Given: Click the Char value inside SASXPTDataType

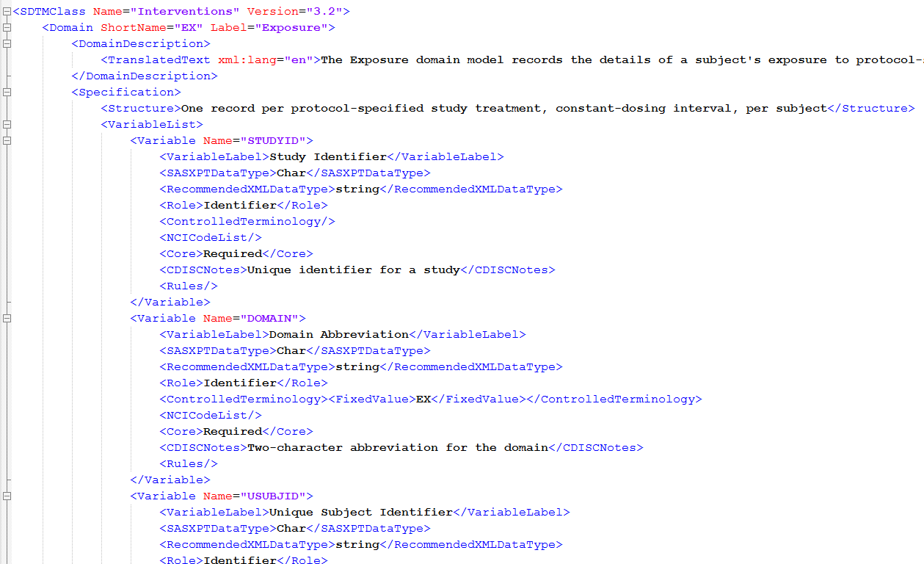Looking at the screenshot, I should pos(291,173).
